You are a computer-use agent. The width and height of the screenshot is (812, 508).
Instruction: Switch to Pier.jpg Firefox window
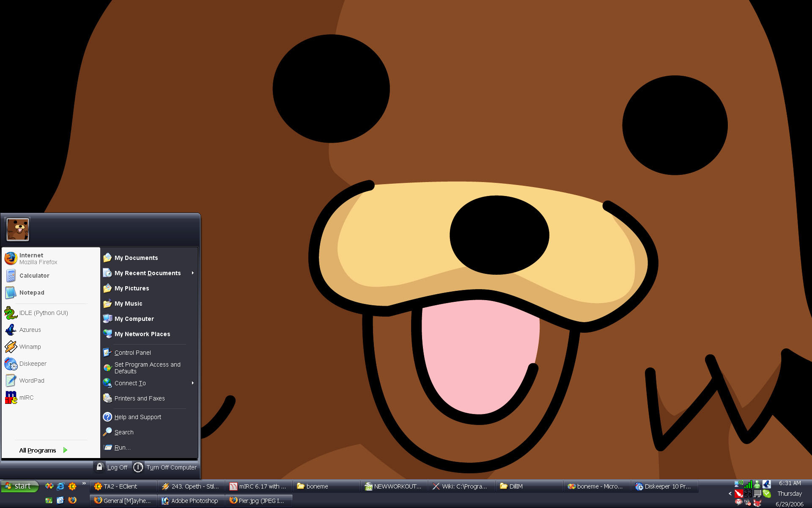tap(258, 501)
